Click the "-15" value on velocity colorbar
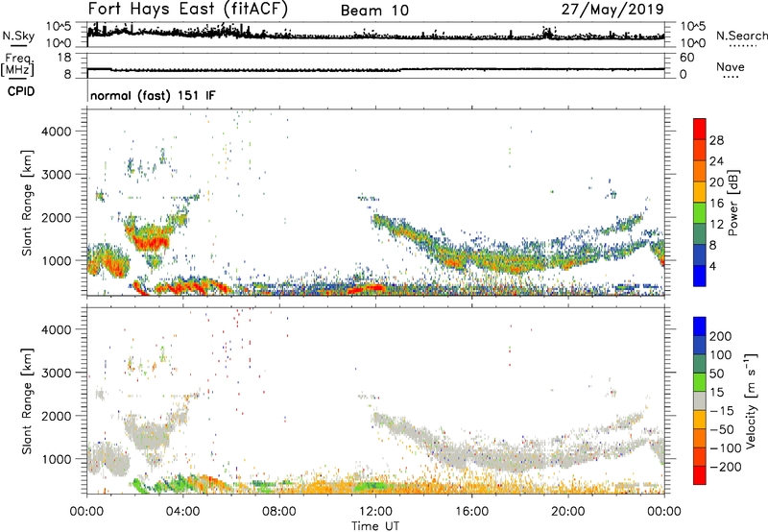Image resolution: width=768 pixels, height=532 pixels. (720, 411)
